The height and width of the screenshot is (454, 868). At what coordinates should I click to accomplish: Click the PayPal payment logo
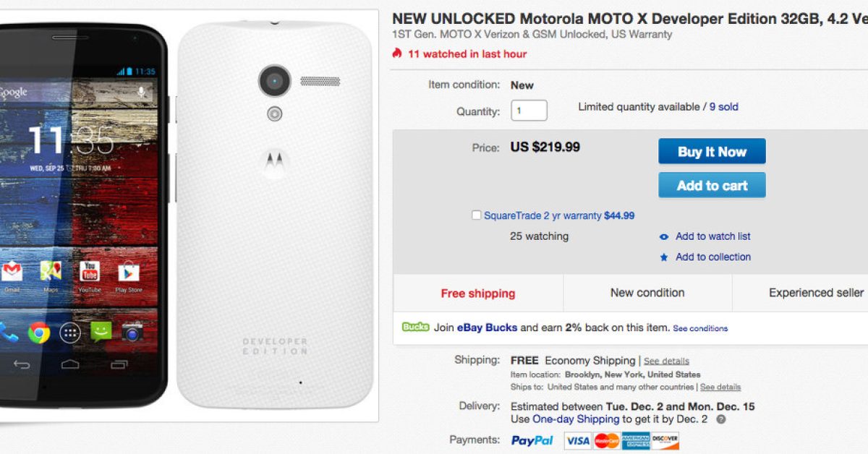pos(532,440)
